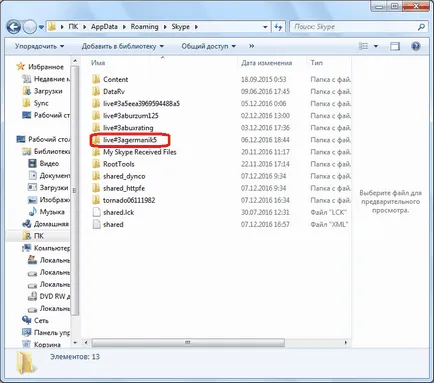
Task: Select the tornado06111982 folder
Action: coord(129,200)
